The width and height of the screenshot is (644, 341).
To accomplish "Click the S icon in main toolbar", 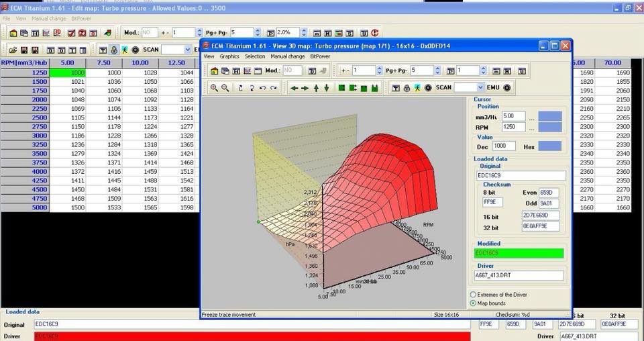I will pyautogui.click(x=350, y=33).
